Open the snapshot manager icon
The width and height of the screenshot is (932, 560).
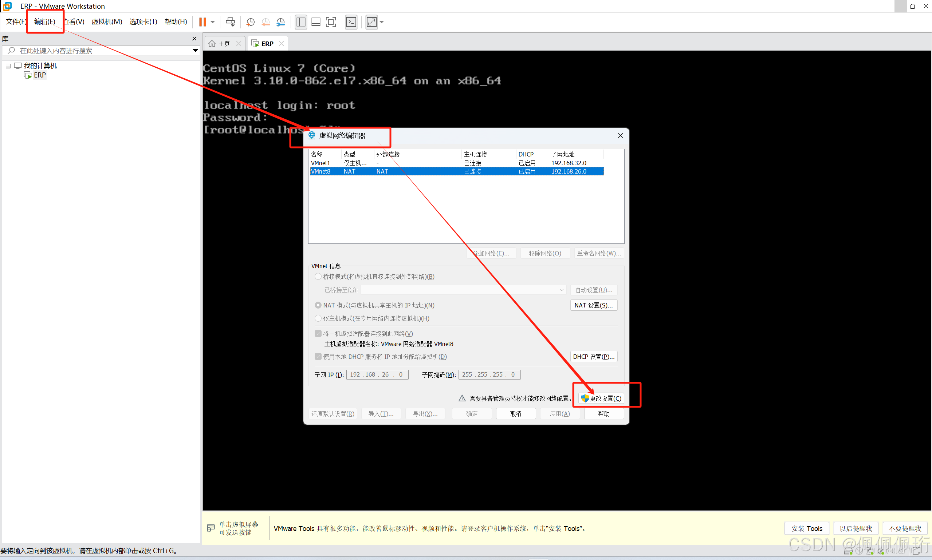pyautogui.click(x=280, y=22)
